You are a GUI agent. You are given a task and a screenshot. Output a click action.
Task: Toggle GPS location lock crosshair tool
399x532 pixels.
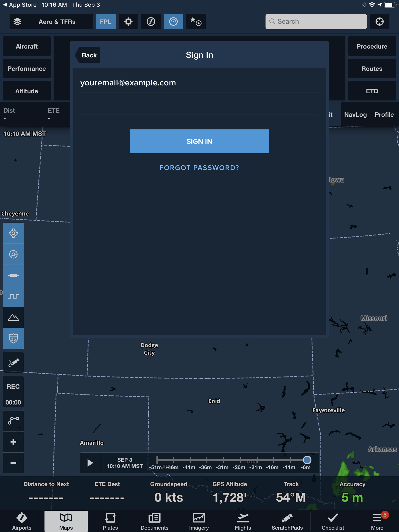[x=13, y=233]
